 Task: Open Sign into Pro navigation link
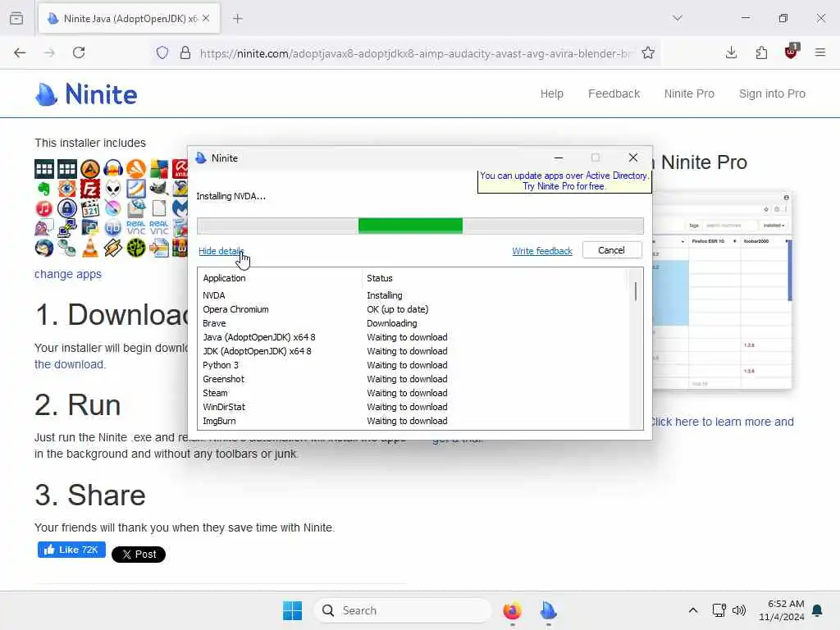pos(772,94)
